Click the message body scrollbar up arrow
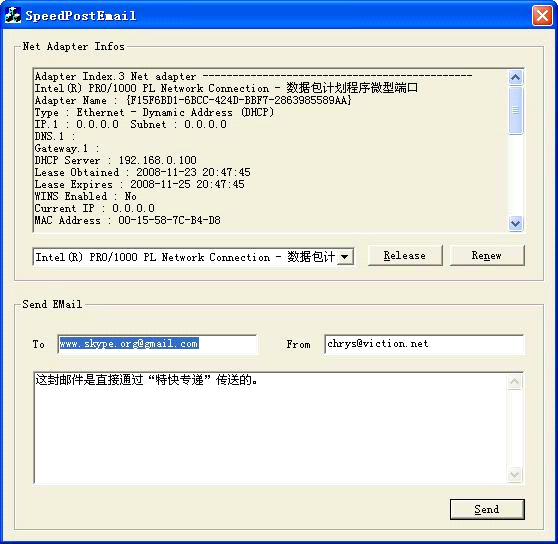 [x=515, y=382]
